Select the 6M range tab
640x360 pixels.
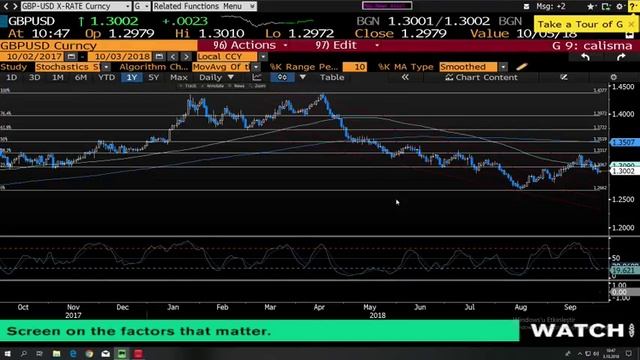pyautogui.click(x=80, y=77)
